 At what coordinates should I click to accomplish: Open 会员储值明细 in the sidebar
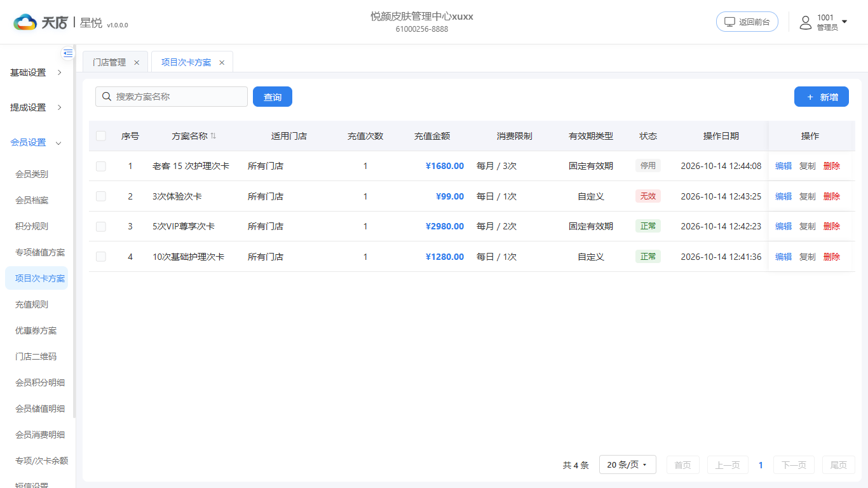[x=40, y=409]
